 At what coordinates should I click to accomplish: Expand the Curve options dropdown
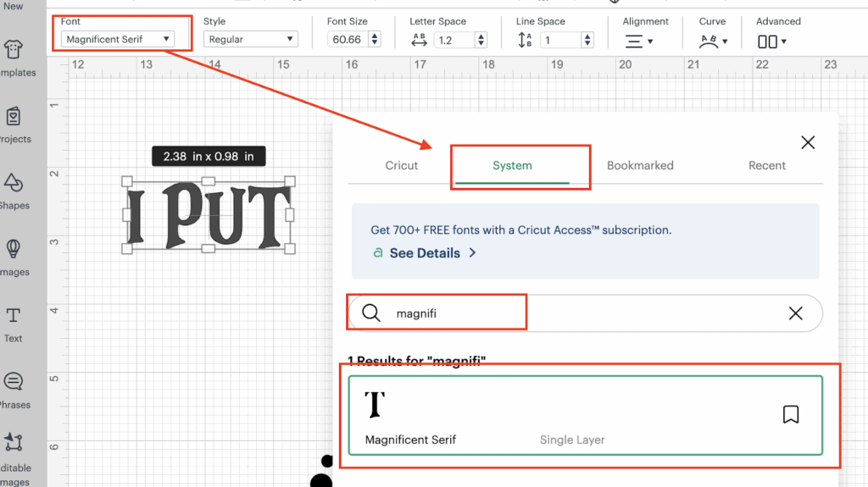714,41
